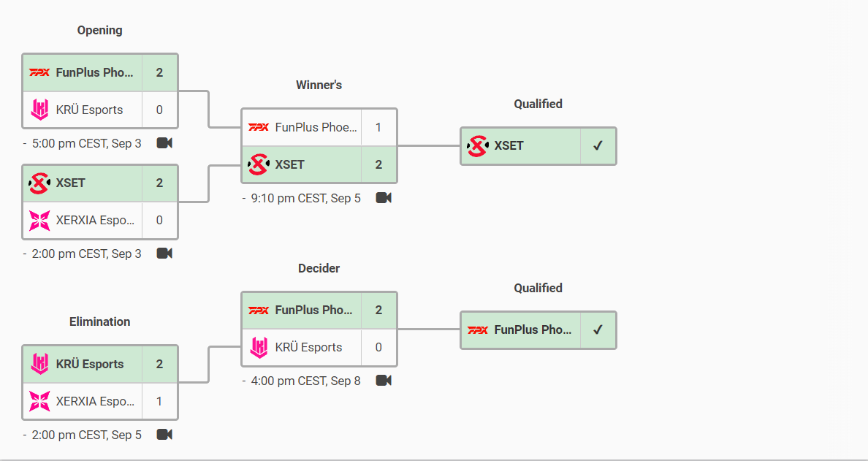Screen dimensions: 868x461
Task: Open the video icon for the 2:00 pm Sep 5 match
Action: 164,435
